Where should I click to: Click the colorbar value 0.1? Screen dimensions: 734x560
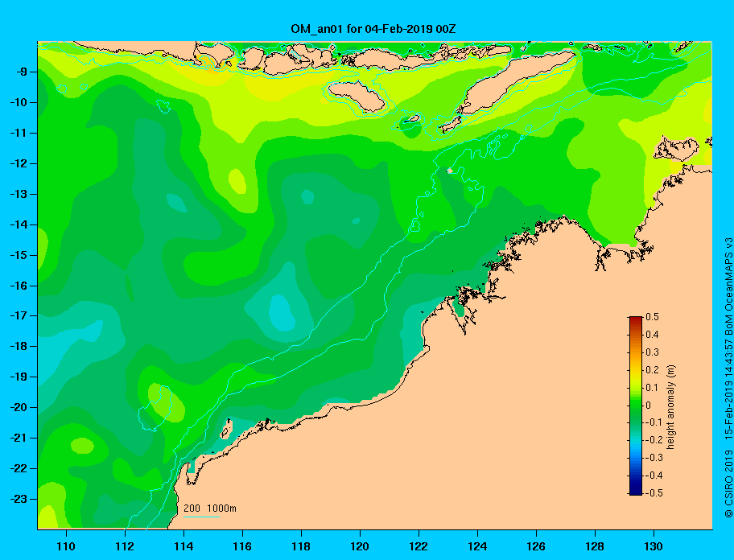[x=652, y=388]
